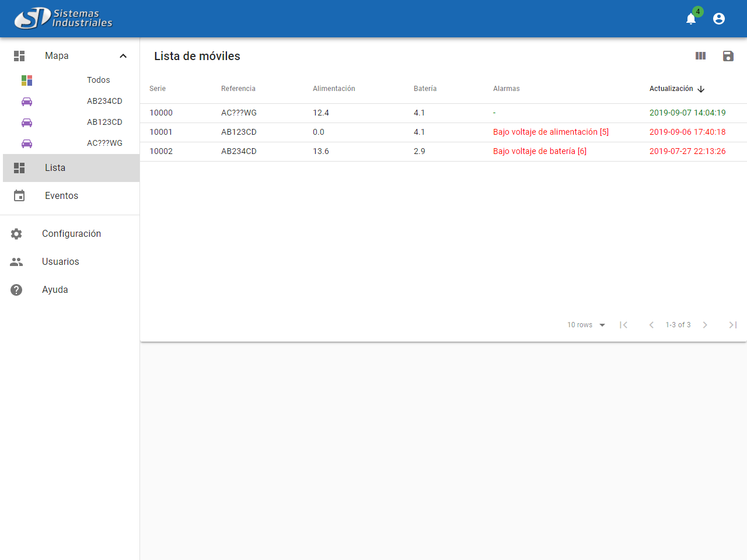Open the Usuarios menu item
This screenshot has width=747, height=560.
tap(60, 262)
